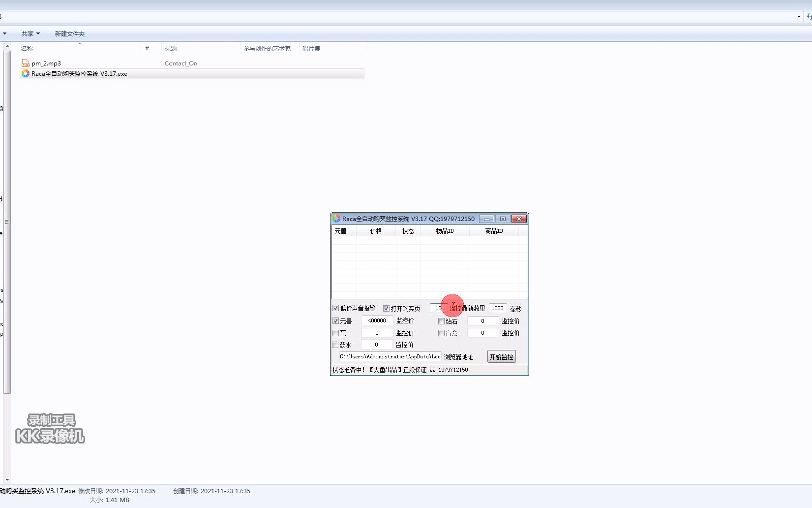Click the 创建日期 2021-11-23 17:35 detail
Image resolution: width=812 pixels, height=508 pixels.
click(x=211, y=491)
